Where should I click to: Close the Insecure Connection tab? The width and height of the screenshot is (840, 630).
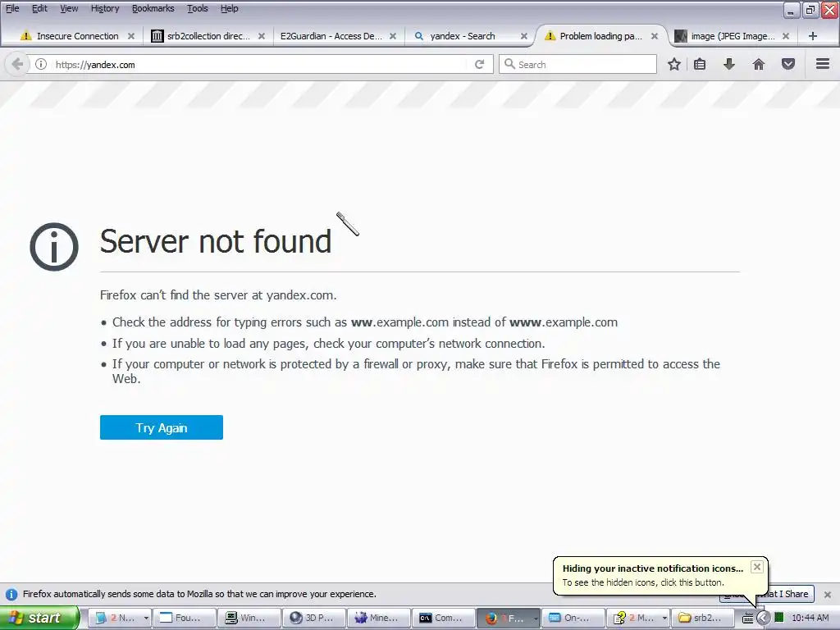coord(130,36)
